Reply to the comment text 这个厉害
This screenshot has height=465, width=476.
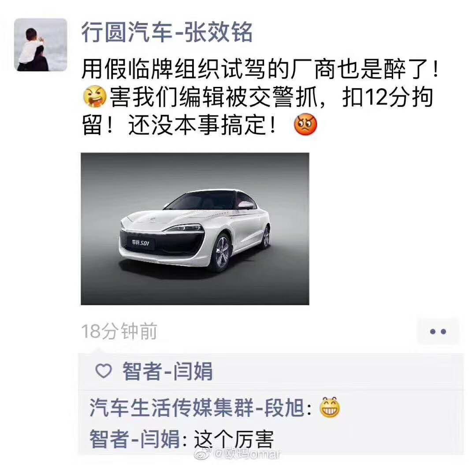click(x=234, y=439)
